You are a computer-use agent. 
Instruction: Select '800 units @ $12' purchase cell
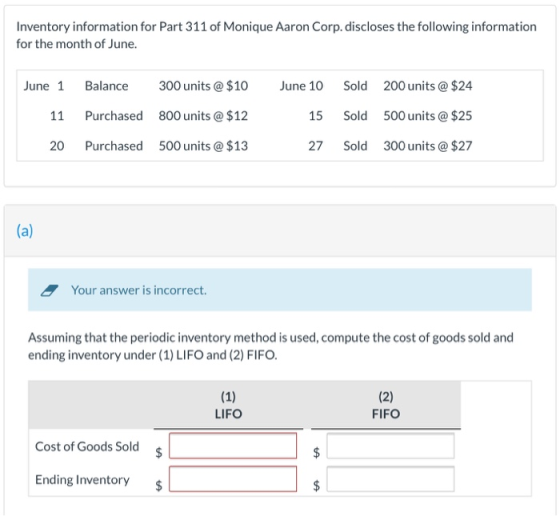(203, 116)
